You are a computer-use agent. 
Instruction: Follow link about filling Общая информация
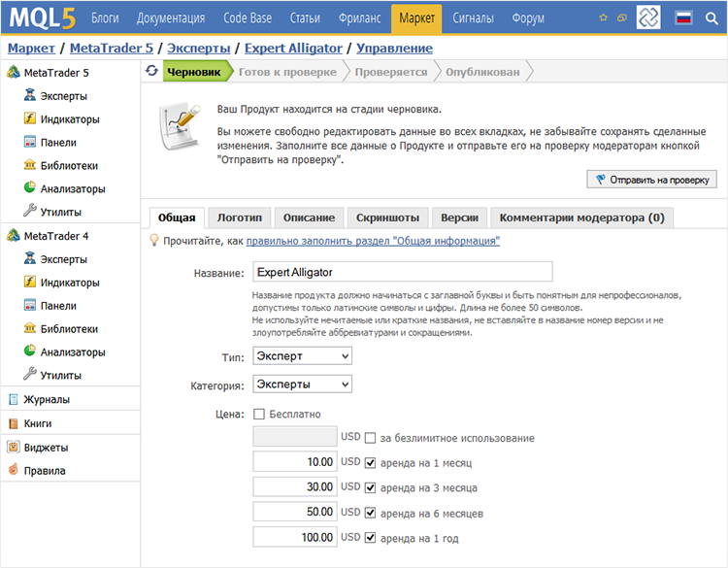[x=373, y=241]
